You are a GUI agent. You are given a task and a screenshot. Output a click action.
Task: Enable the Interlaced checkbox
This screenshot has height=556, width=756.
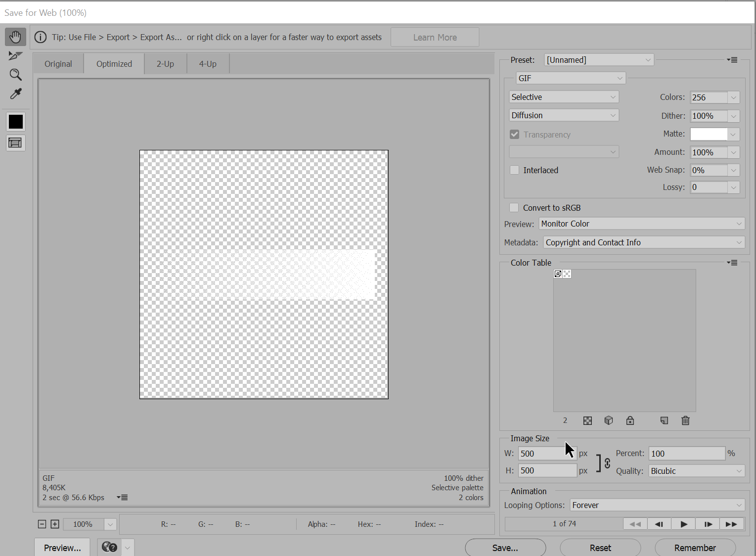coord(515,170)
